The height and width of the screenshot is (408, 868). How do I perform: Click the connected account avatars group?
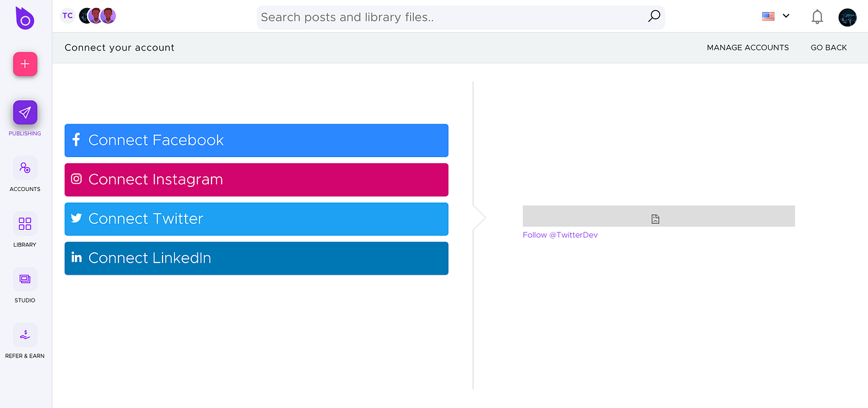[x=97, y=16]
